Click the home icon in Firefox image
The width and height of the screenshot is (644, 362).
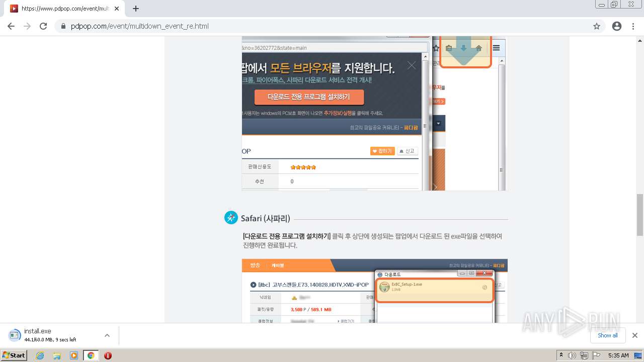click(x=479, y=48)
